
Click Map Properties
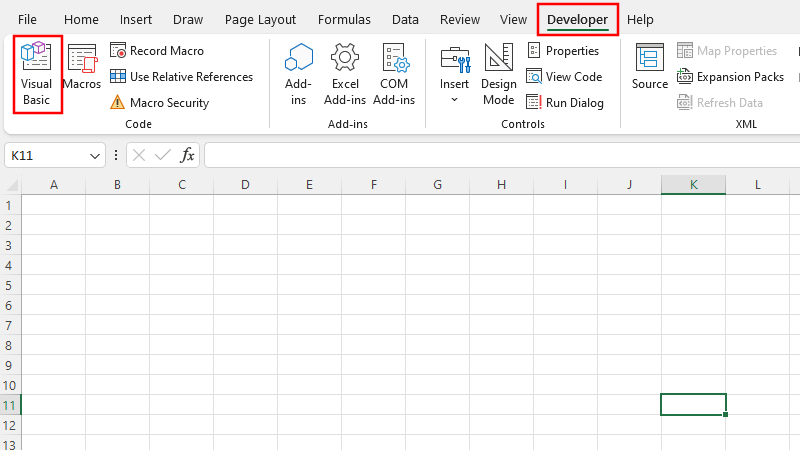coord(727,51)
